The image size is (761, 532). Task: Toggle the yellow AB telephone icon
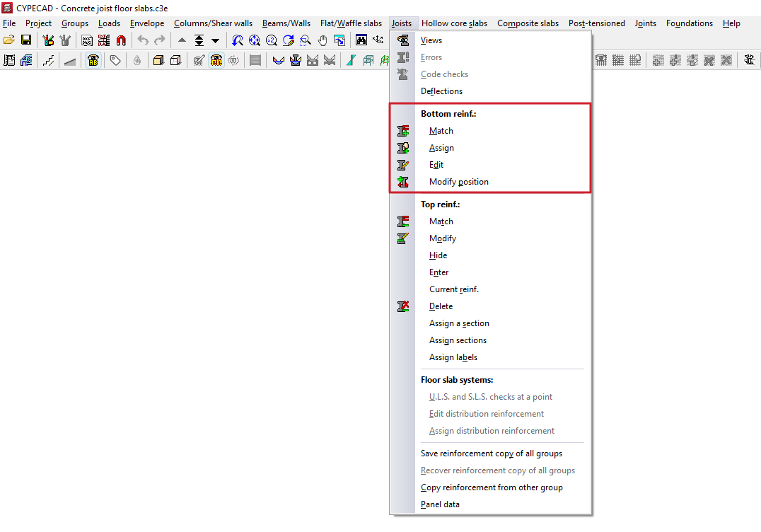click(x=93, y=60)
